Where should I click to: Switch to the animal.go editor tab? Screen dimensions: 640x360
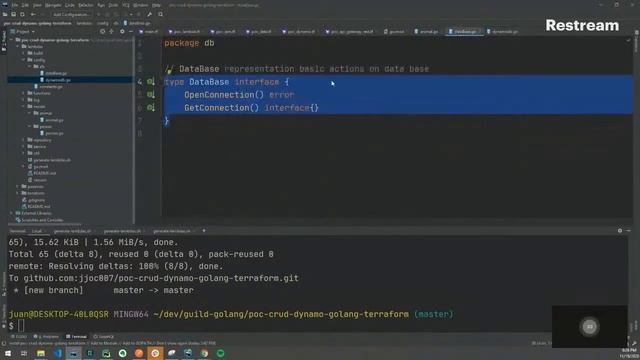pos(427,31)
